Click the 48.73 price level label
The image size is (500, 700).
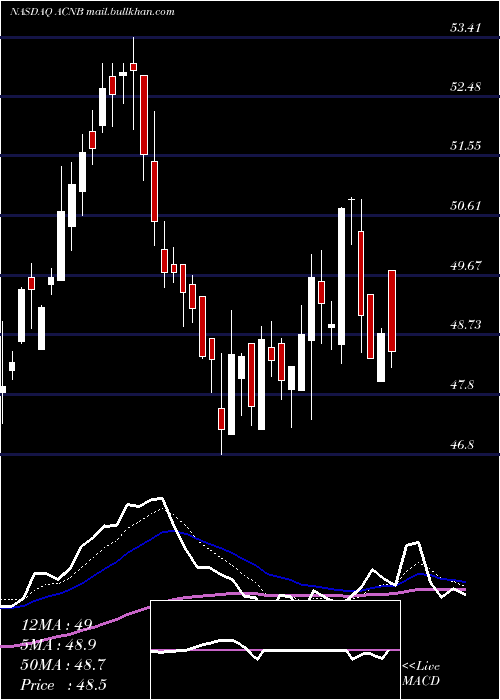click(466, 325)
